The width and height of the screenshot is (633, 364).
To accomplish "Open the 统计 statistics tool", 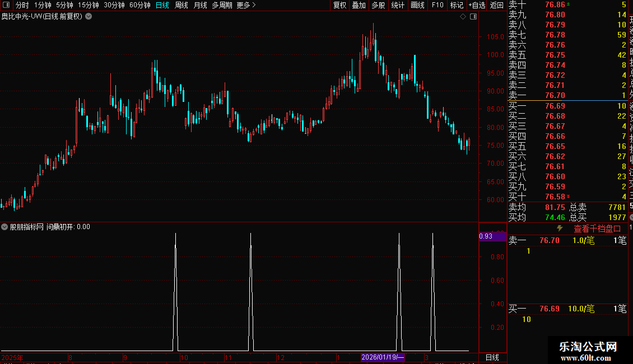I will coord(398,5).
